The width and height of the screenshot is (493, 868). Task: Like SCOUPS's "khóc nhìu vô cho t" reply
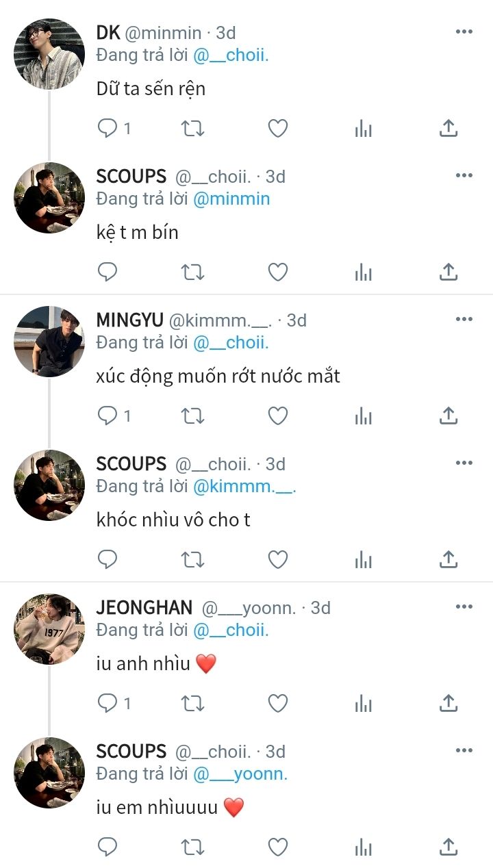277,559
